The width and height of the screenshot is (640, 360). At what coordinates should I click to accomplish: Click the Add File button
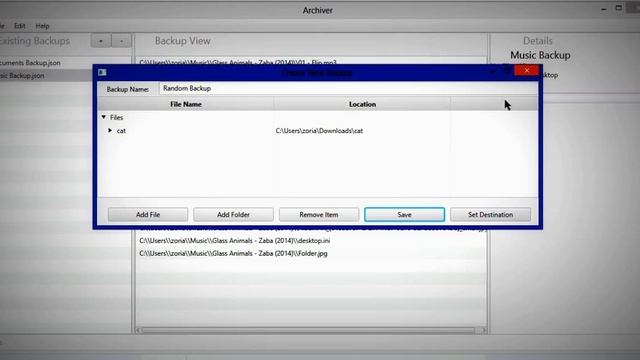click(148, 215)
